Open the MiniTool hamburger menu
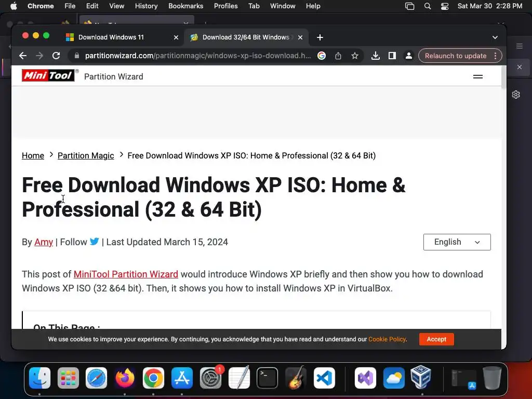 478,77
